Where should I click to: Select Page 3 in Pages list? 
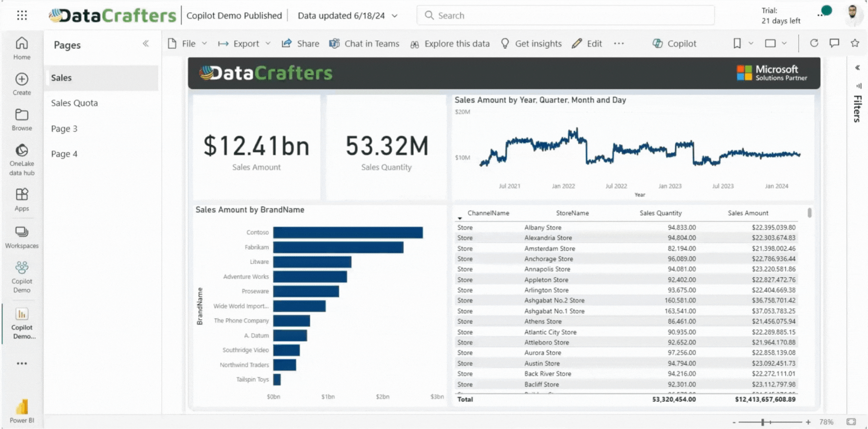click(x=64, y=129)
